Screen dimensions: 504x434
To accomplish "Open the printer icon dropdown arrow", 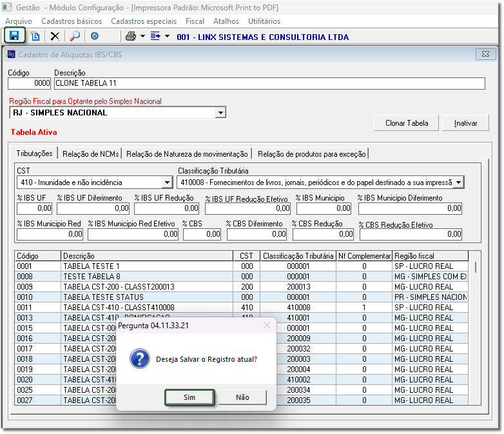I will point(142,36).
